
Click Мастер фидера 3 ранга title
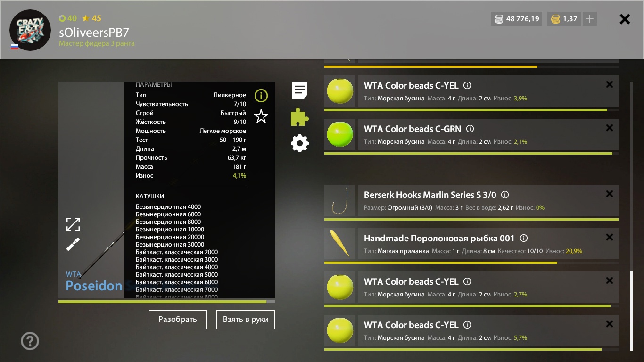(x=97, y=43)
